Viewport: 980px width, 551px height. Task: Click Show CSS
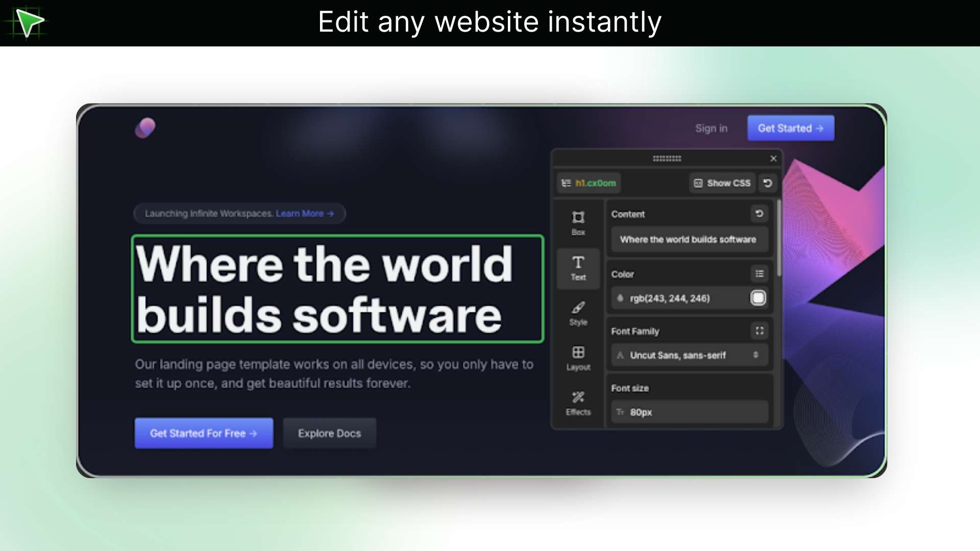[722, 183]
